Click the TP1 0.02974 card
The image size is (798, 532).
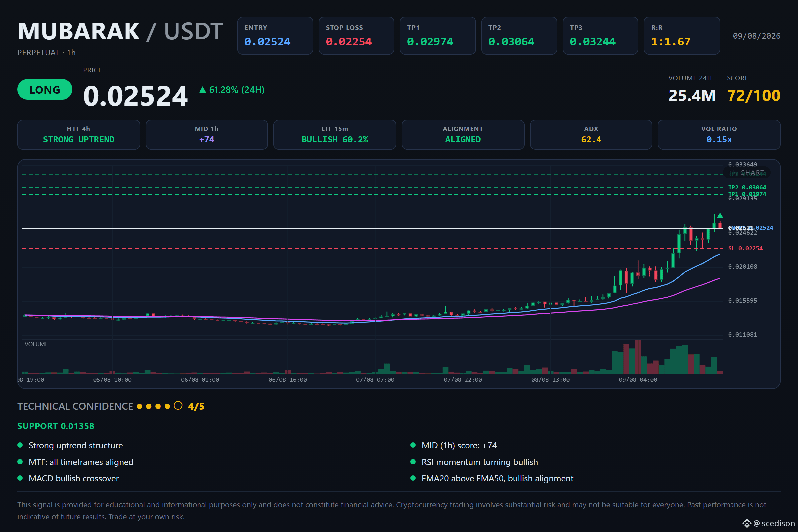438,36
